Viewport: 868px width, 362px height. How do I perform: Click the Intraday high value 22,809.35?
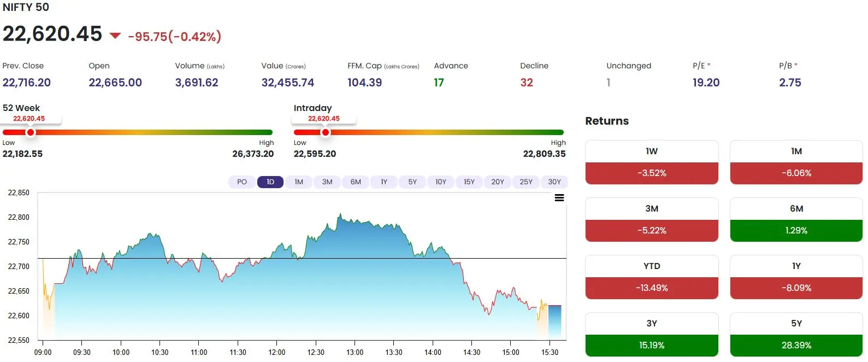(545, 154)
